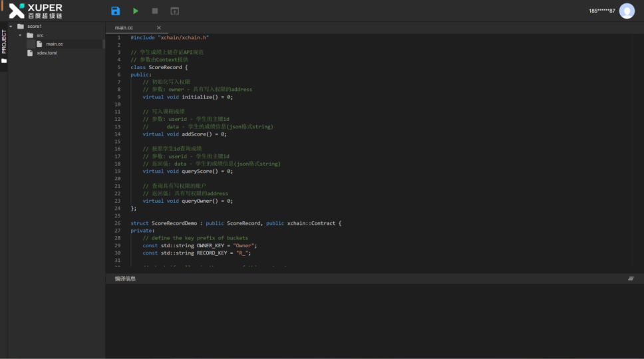
Task: Click the blue Save icon
Action: [x=116, y=11]
